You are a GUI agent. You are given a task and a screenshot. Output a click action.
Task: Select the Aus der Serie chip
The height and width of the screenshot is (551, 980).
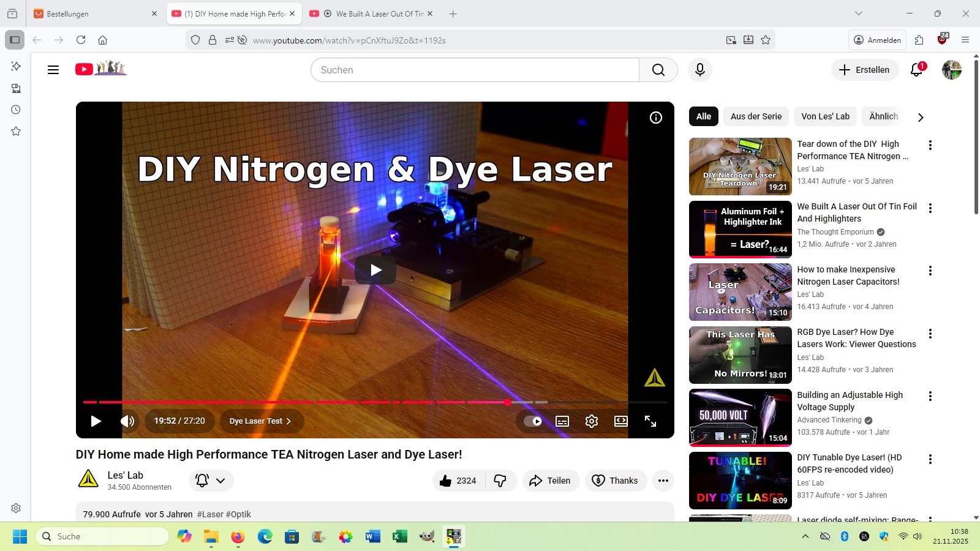pos(756,116)
